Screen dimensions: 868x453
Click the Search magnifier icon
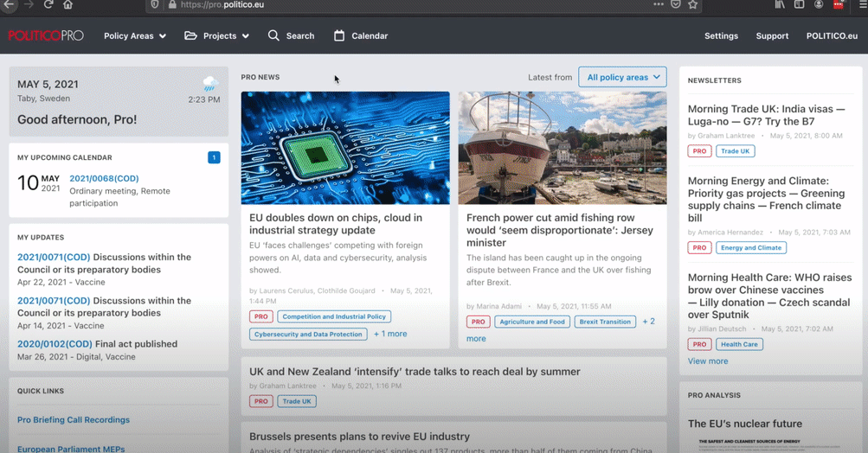[273, 35]
